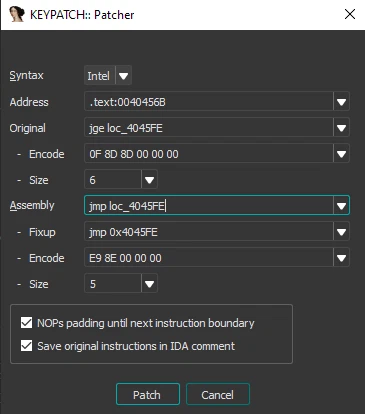Image resolution: width=365 pixels, height=414 pixels.
Task: Open the Syntax dropdown arrow
Action: point(124,76)
